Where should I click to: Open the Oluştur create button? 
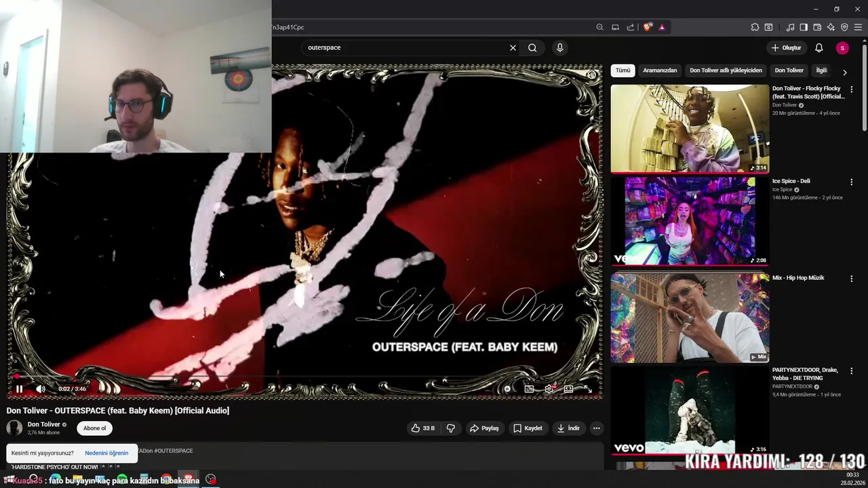coord(786,47)
